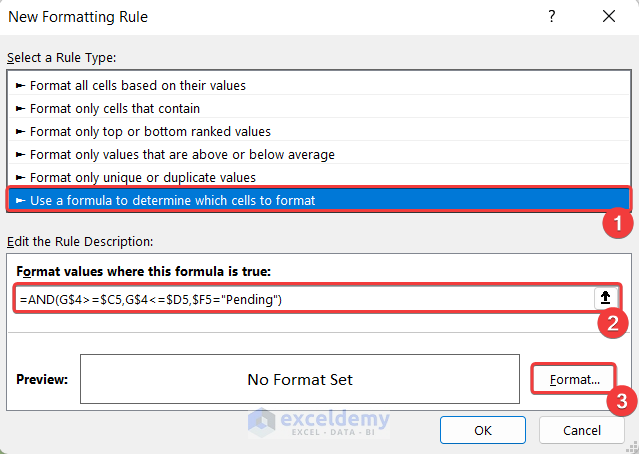639x454 pixels.
Task: Click the Help question mark icon
Action: [x=552, y=17]
